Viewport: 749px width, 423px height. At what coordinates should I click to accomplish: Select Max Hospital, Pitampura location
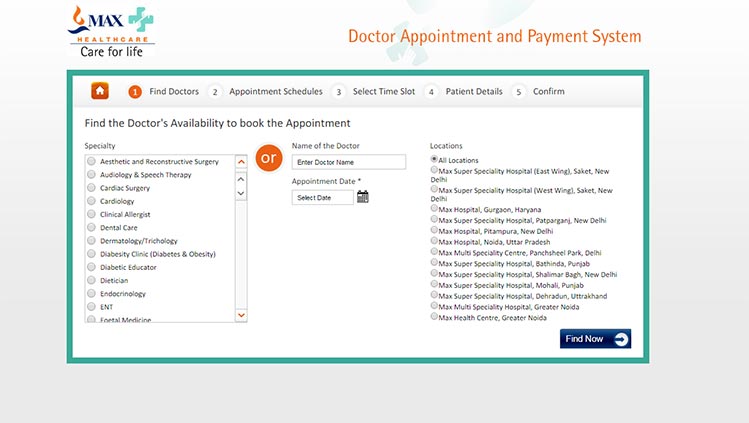434,230
